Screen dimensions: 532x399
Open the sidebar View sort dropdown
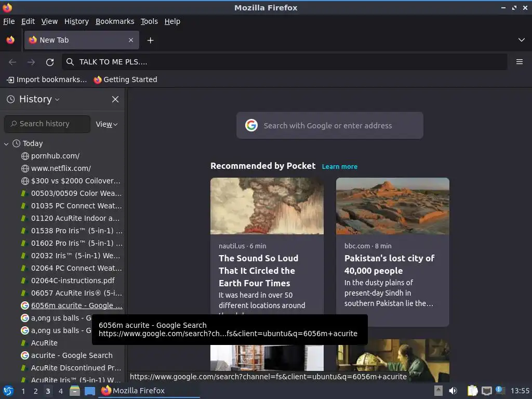pyautogui.click(x=107, y=124)
